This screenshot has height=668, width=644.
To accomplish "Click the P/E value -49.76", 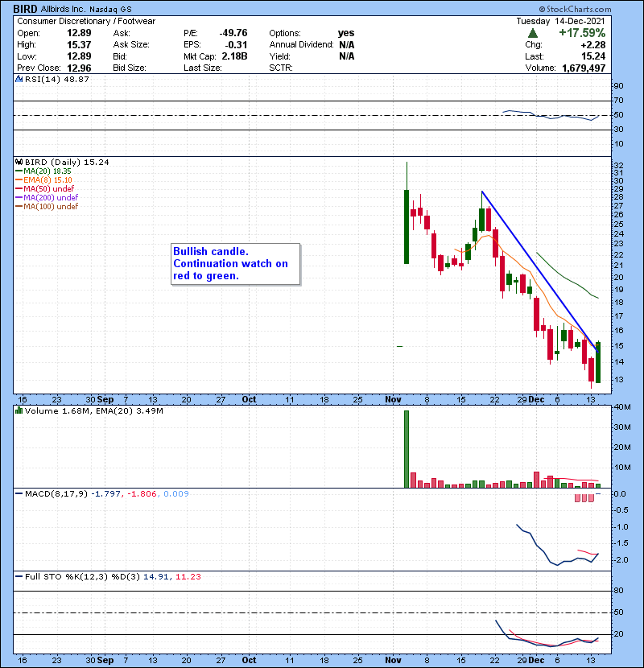I will (x=233, y=33).
